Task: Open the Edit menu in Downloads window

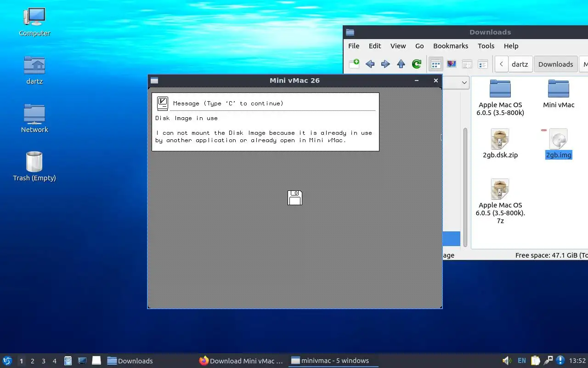Action: coord(375,46)
